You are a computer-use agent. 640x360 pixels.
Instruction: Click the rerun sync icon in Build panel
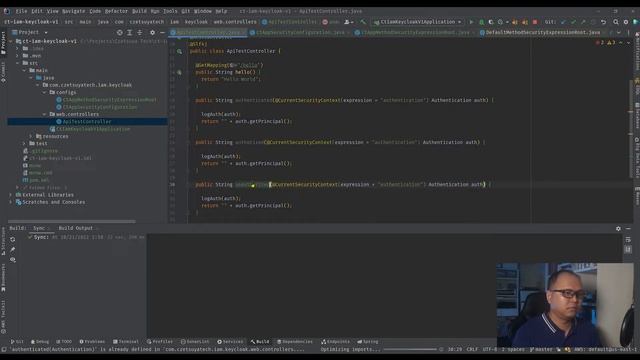pos(13,239)
